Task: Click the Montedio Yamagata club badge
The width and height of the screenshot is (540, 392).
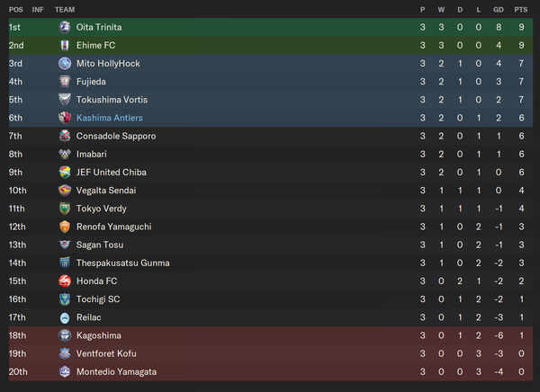Action: (65, 371)
